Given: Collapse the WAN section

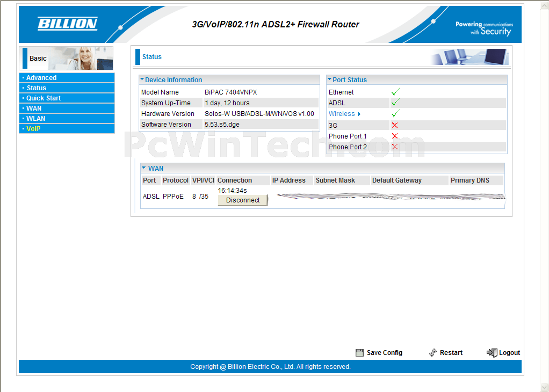Looking at the screenshot, I should coord(143,168).
